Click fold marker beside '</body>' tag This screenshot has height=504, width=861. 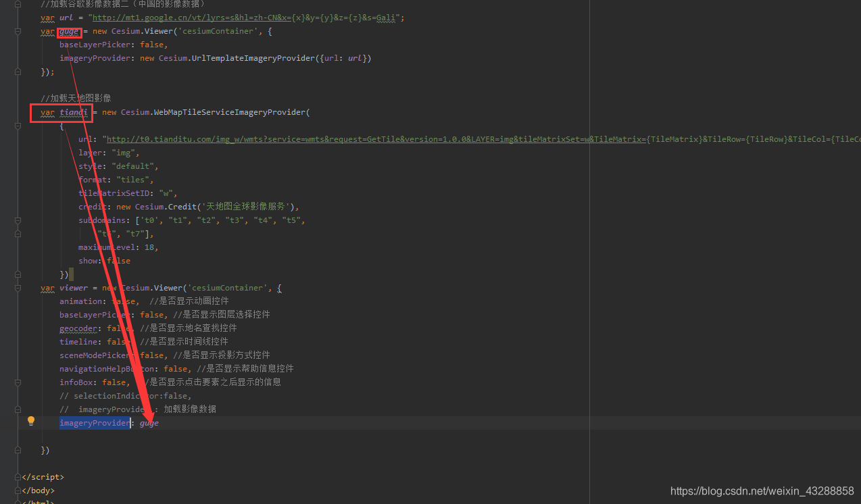18,490
